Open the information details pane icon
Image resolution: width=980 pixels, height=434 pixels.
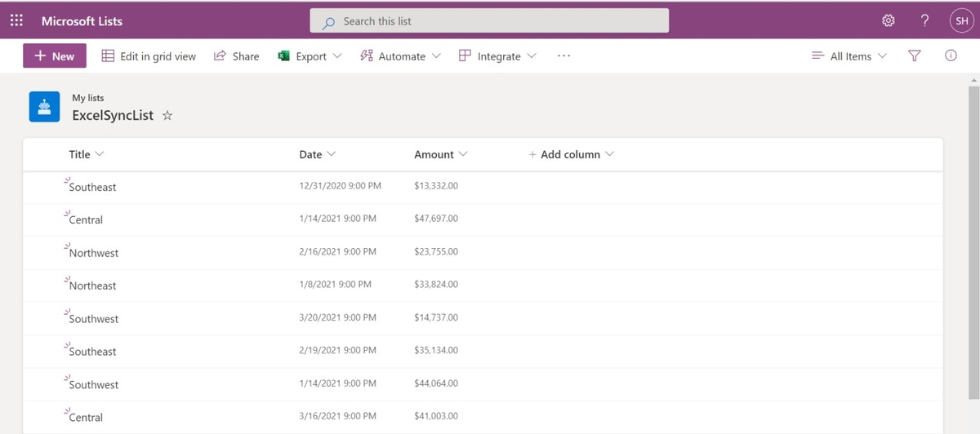(951, 56)
